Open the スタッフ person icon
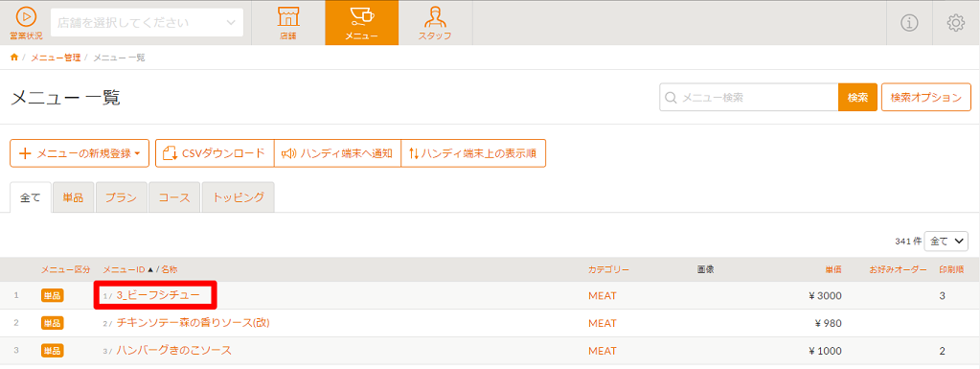The width and height of the screenshot is (980, 369). point(435,22)
